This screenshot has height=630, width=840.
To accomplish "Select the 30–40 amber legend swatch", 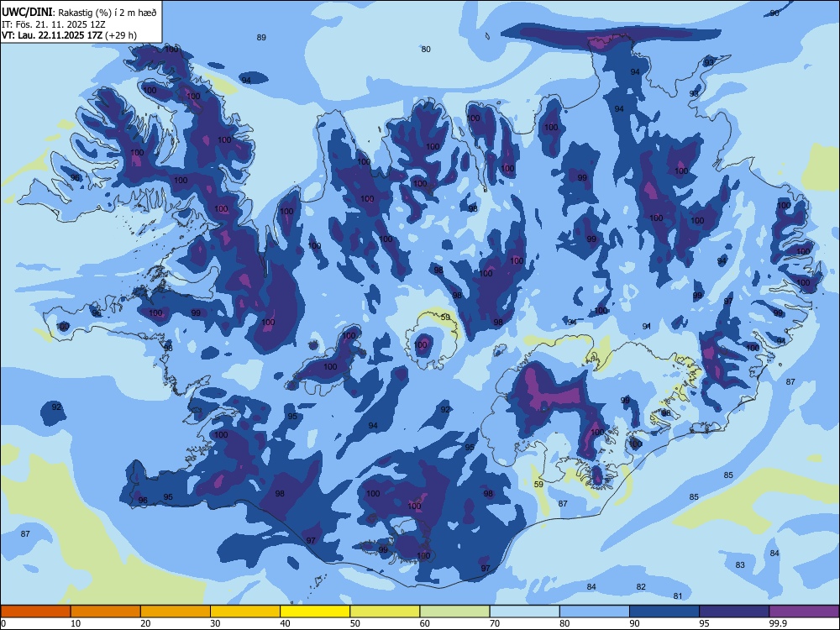I will click(245, 612).
